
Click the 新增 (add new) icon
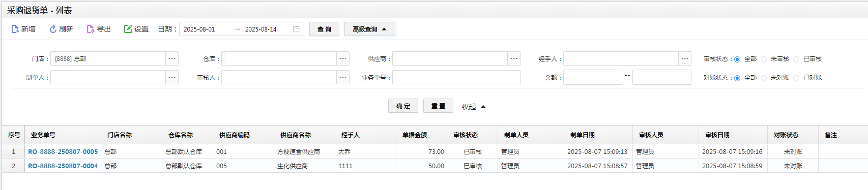tap(15, 29)
